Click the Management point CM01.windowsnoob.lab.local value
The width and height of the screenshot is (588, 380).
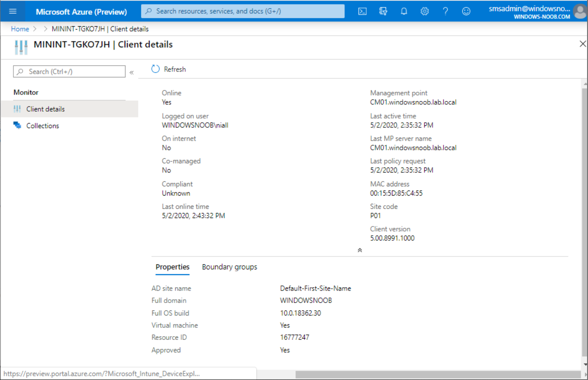pos(413,102)
